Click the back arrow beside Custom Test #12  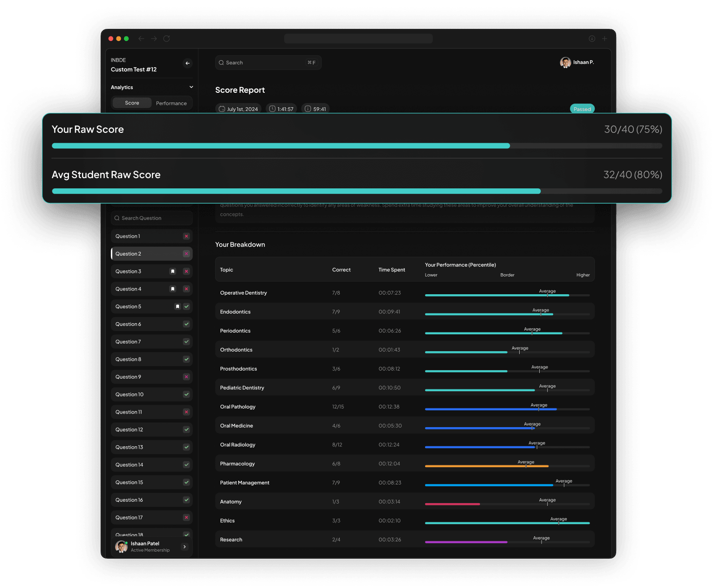click(x=187, y=63)
